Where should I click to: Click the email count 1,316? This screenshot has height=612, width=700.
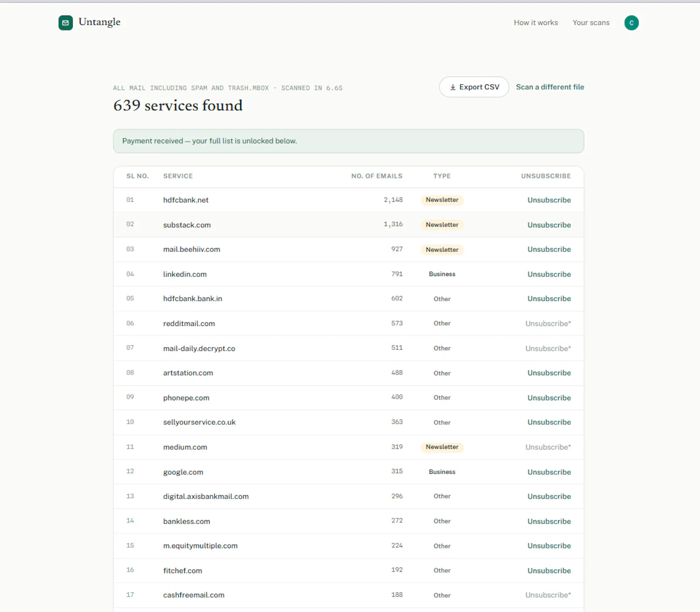pyautogui.click(x=393, y=224)
